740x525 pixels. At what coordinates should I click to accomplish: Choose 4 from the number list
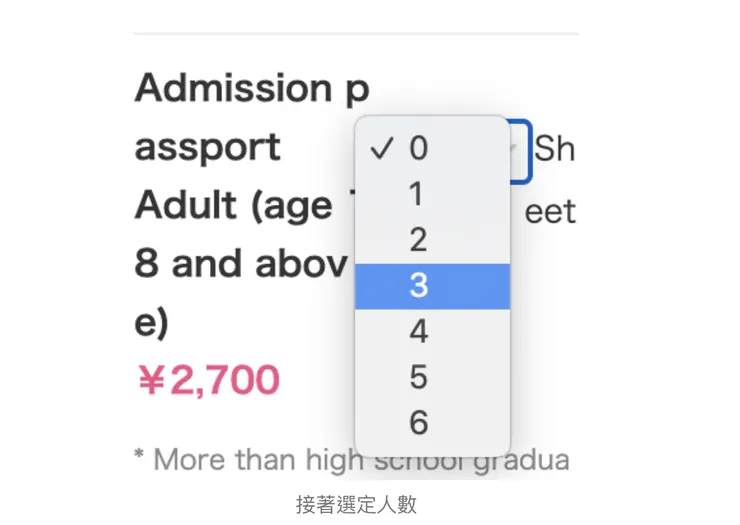pos(419,332)
